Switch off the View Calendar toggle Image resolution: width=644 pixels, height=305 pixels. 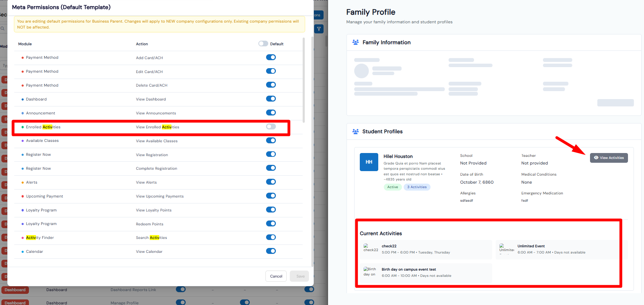[x=271, y=251]
